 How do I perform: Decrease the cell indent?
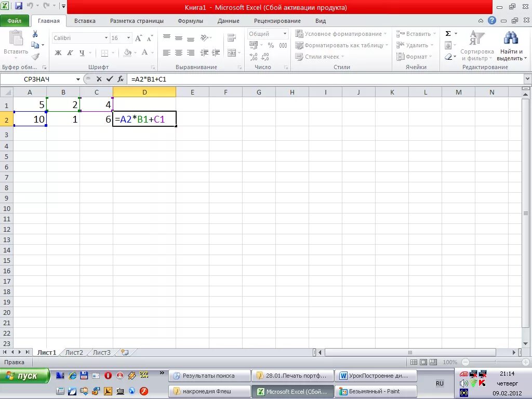204,52
